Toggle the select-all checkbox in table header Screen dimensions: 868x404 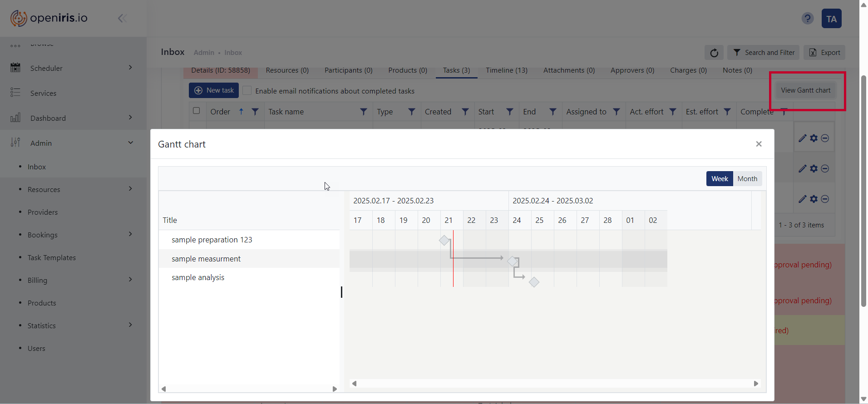pyautogui.click(x=197, y=111)
